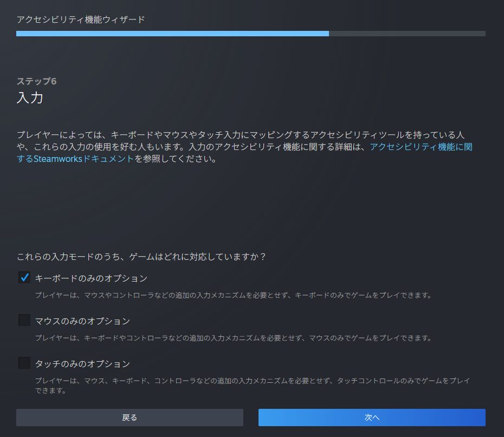Click the ステップ6 step label
Viewport: 504px width, 437px height.
coord(36,81)
